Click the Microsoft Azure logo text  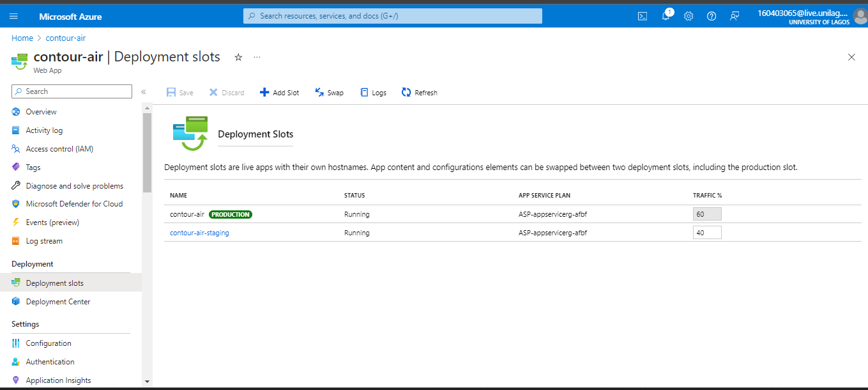(70, 17)
